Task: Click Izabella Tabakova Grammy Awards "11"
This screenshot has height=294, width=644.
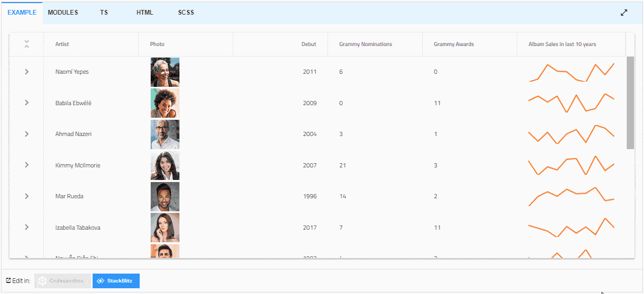Action: click(x=437, y=228)
